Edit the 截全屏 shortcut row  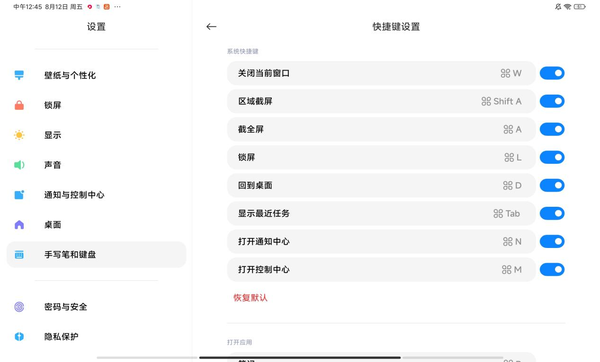(382, 129)
